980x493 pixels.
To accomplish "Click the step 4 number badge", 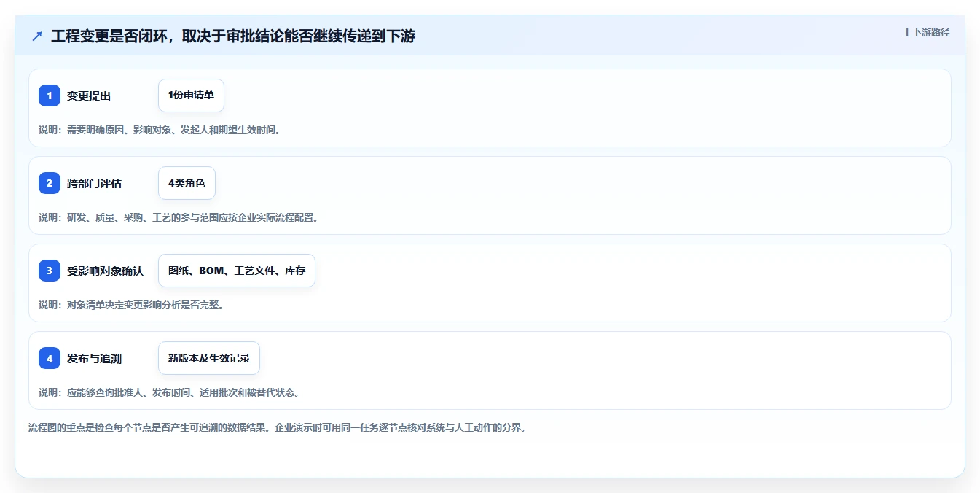I will 50,358.
